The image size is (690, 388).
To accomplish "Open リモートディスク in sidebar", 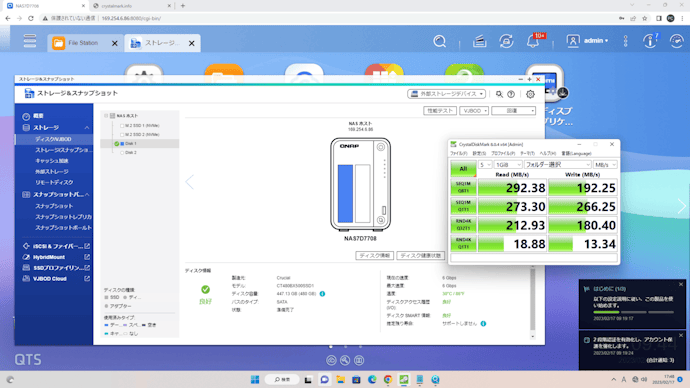I will click(x=54, y=183).
